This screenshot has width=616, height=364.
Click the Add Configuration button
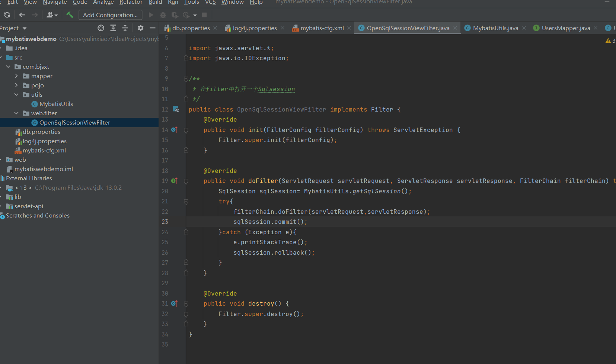(110, 15)
